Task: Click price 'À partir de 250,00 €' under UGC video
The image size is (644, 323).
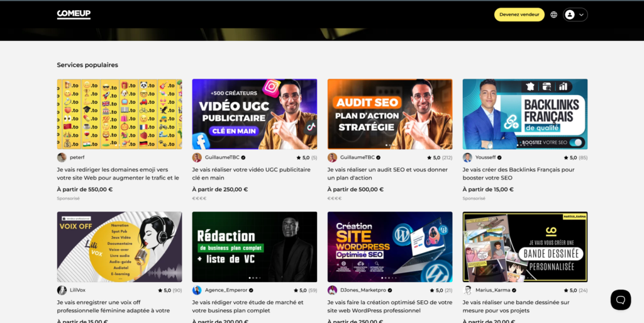Action: click(x=219, y=190)
